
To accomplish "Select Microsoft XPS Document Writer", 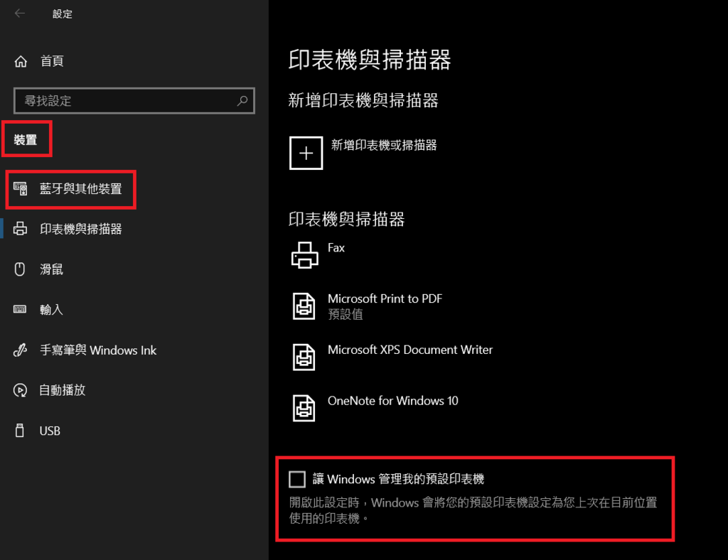I will (410, 350).
